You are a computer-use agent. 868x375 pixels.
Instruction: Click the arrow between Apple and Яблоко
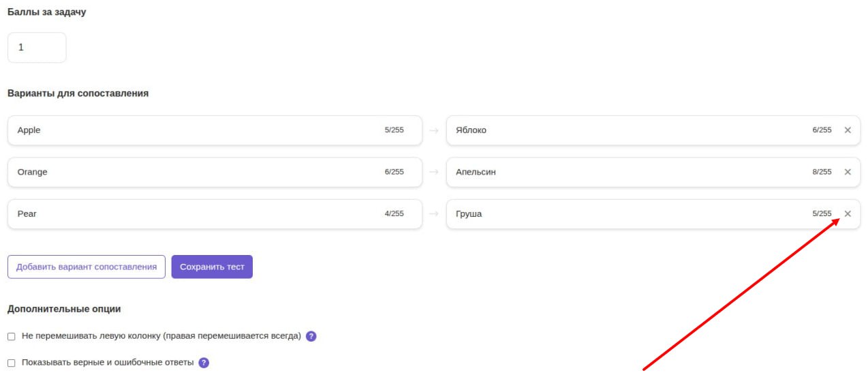(x=434, y=130)
